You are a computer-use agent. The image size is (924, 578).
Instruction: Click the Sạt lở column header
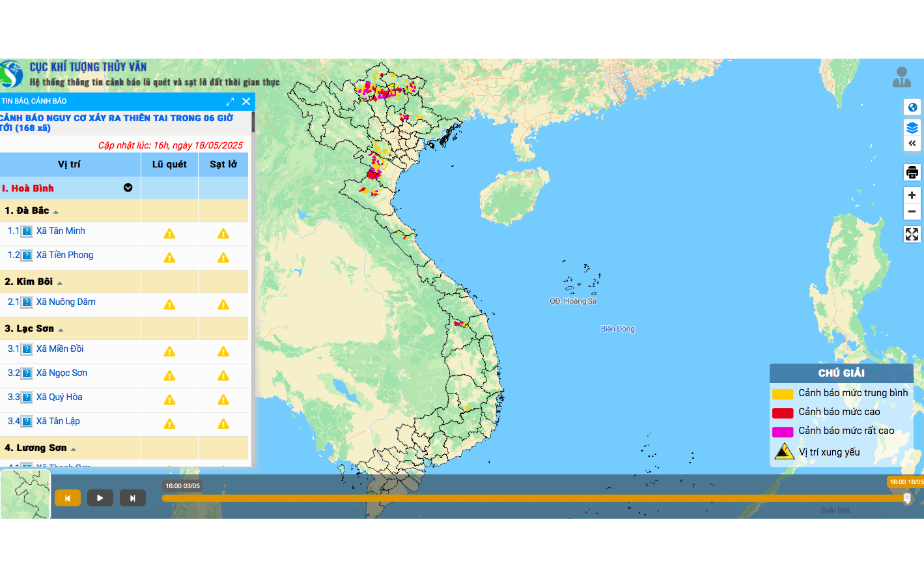pyautogui.click(x=223, y=164)
